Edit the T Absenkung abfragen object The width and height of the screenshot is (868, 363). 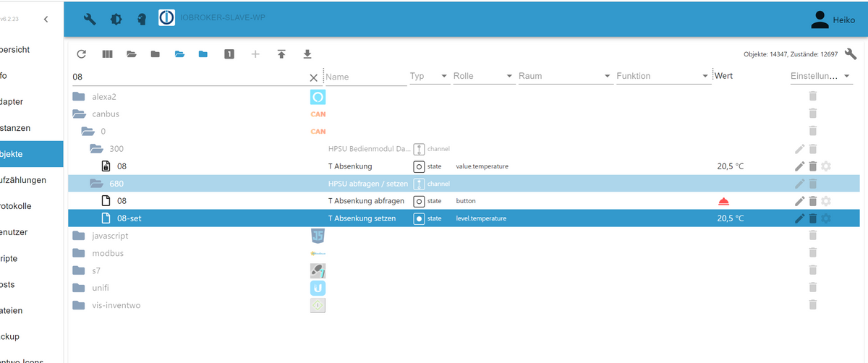pyautogui.click(x=799, y=201)
